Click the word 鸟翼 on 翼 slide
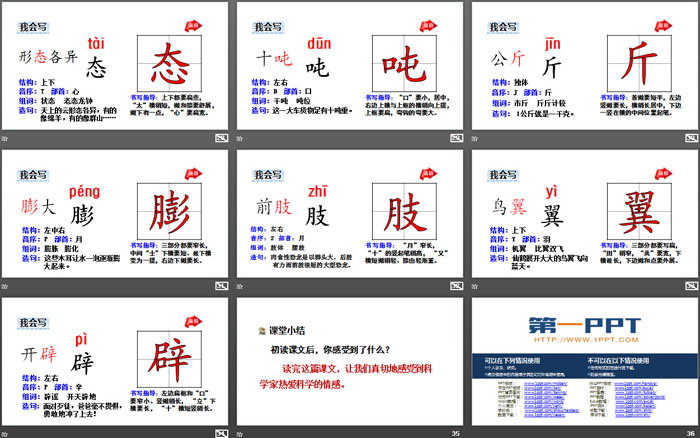The height and width of the screenshot is (438, 700). point(509,206)
